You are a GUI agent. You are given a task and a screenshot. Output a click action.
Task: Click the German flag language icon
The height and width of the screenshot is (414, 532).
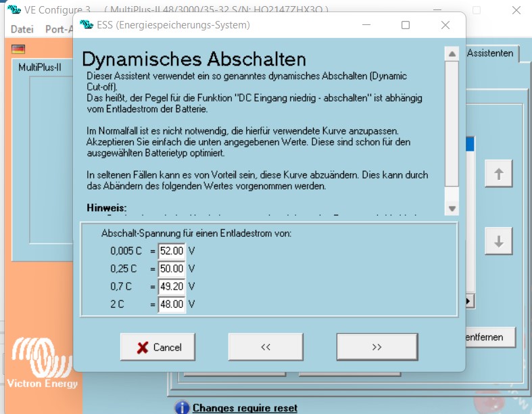click(18, 49)
